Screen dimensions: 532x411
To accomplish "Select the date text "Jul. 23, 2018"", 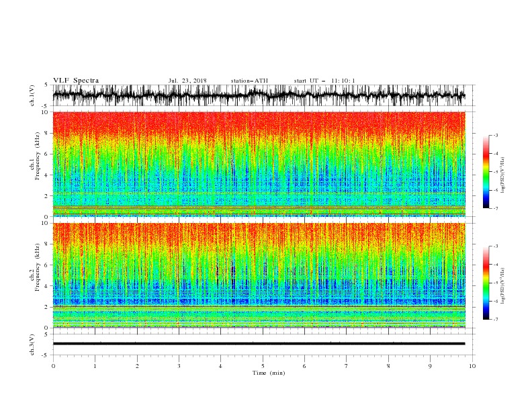I will (x=187, y=81).
